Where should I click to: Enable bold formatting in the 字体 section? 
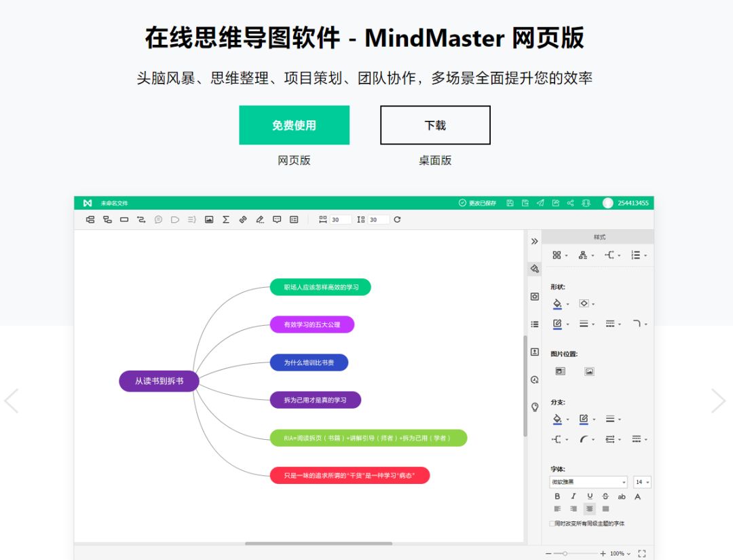click(557, 496)
